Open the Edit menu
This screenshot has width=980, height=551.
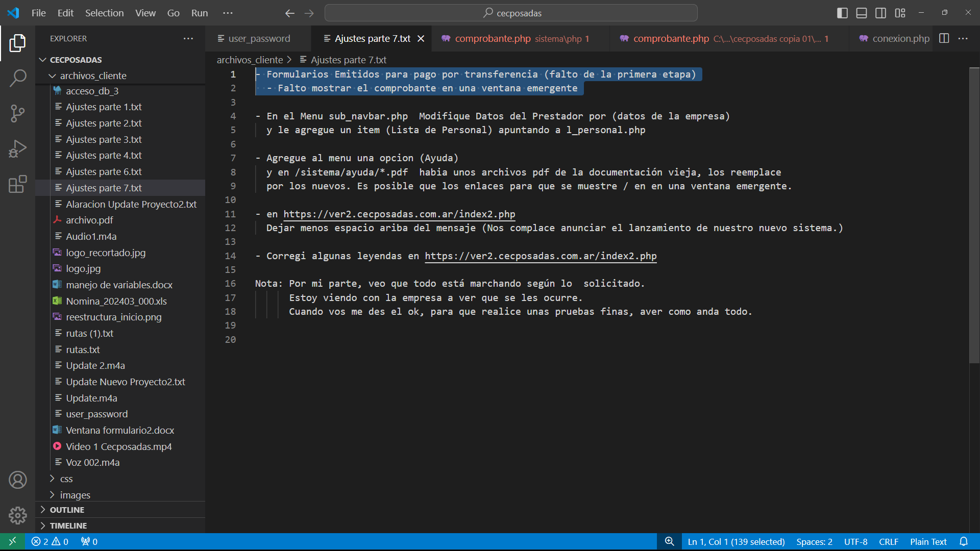[x=65, y=13]
